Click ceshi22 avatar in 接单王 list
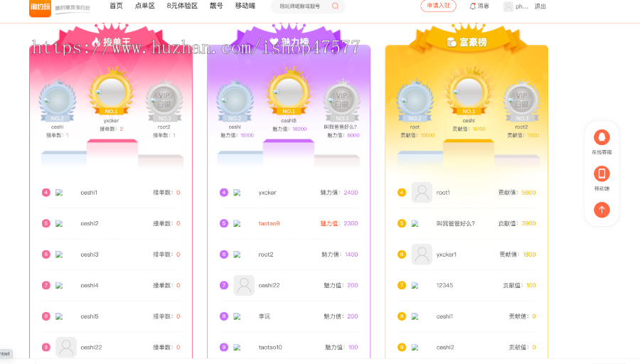Screen dimensions: 640x364 point(66,347)
